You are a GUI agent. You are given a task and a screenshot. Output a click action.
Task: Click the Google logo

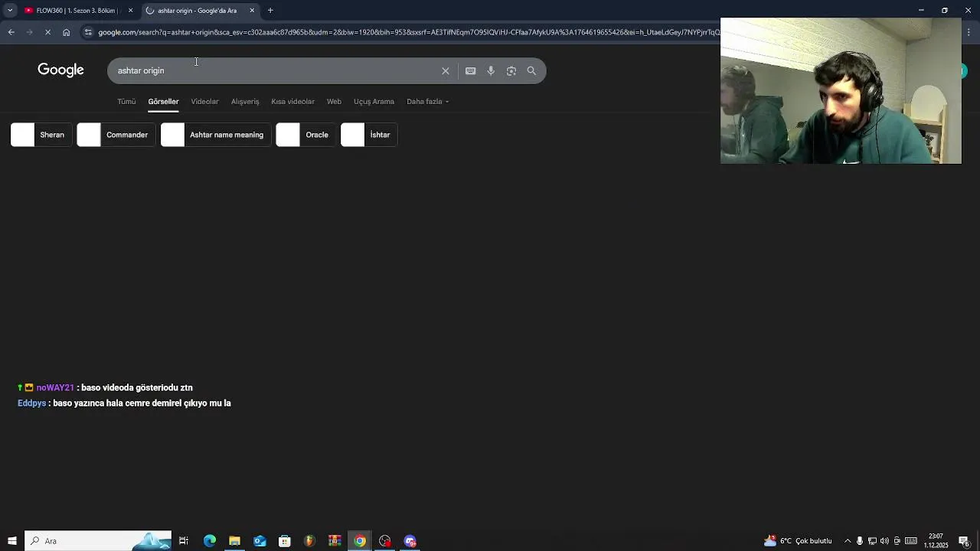click(60, 70)
